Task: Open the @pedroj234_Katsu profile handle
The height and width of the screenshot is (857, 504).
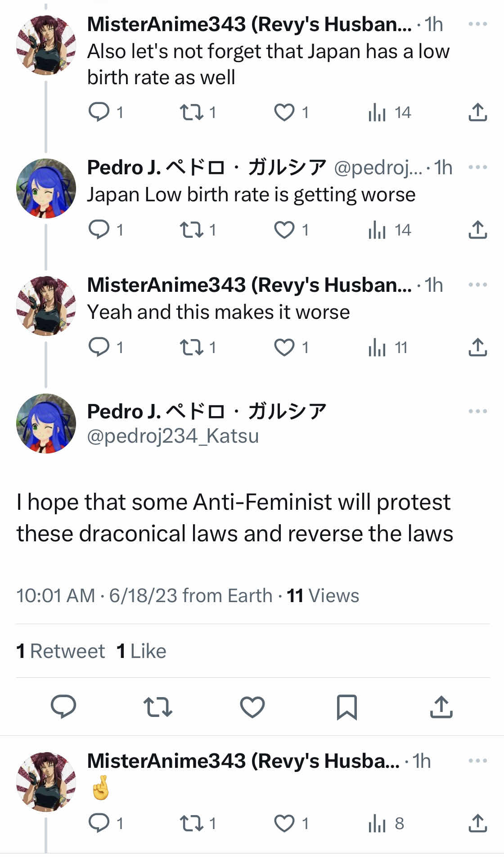Action: point(173,436)
